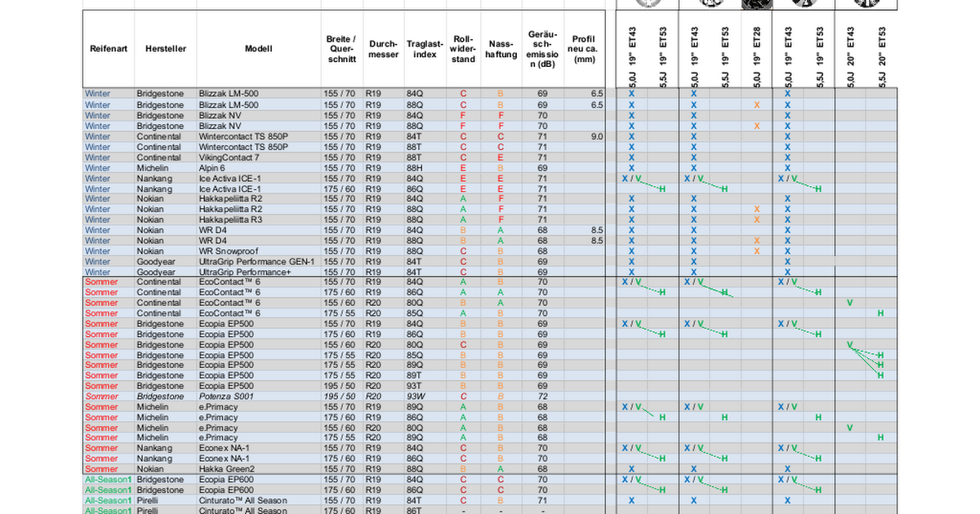The width and height of the screenshot is (980, 514).
Task: Select the Durchmesser header cell
Action: point(383,49)
